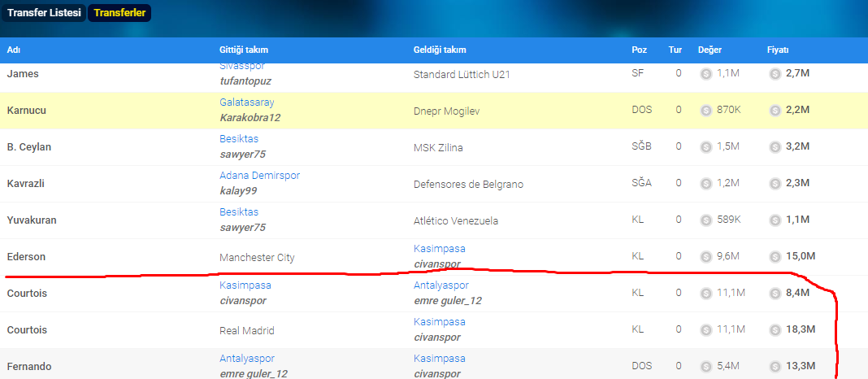Select player name B. Ceylan
Screen dimensions: 868x379
coord(28,147)
